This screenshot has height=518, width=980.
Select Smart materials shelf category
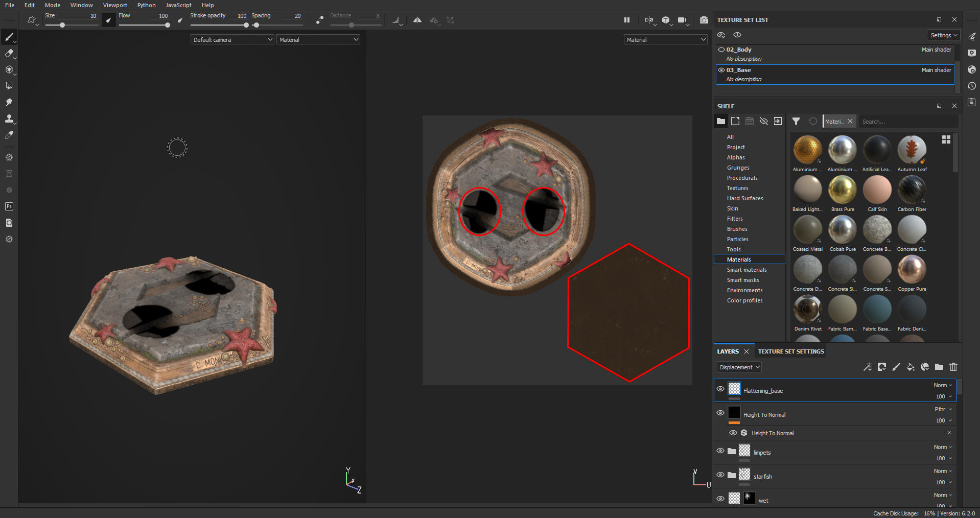click(x=746, y=270)
